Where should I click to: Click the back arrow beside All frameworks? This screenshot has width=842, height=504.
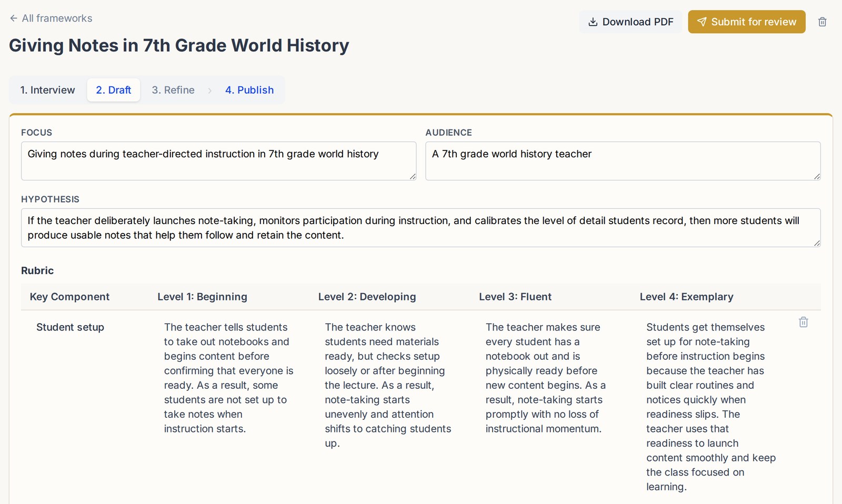click(14, 18)
